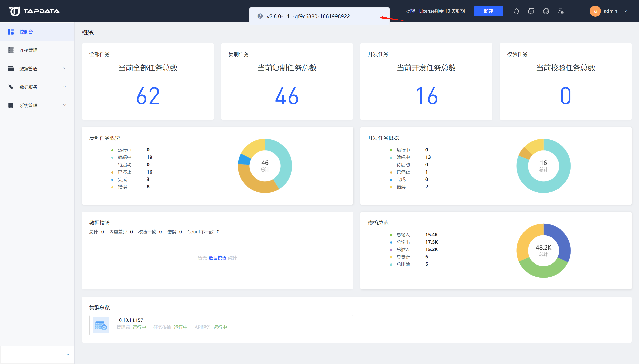Click the 总输入 legend in 传输总览
The width and height of the screenshot is (639, 364).
coord(403,235)
